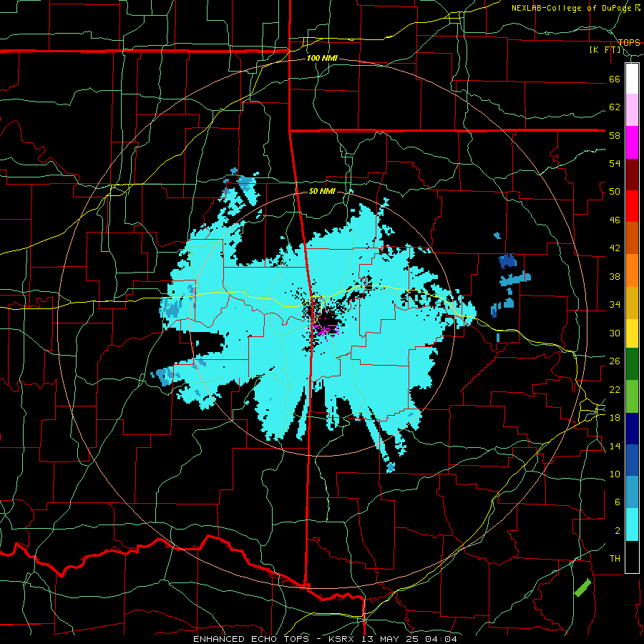
Task: Click the '50 NMI' range ring label
Action: pyautogui.click(x=322, y=191)
